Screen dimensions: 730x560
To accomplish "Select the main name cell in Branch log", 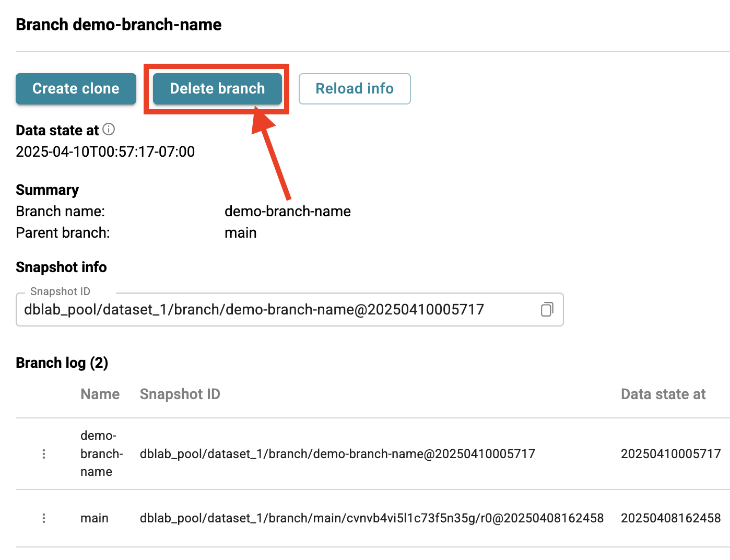I will pyautogui.click(x=95, y=518).
